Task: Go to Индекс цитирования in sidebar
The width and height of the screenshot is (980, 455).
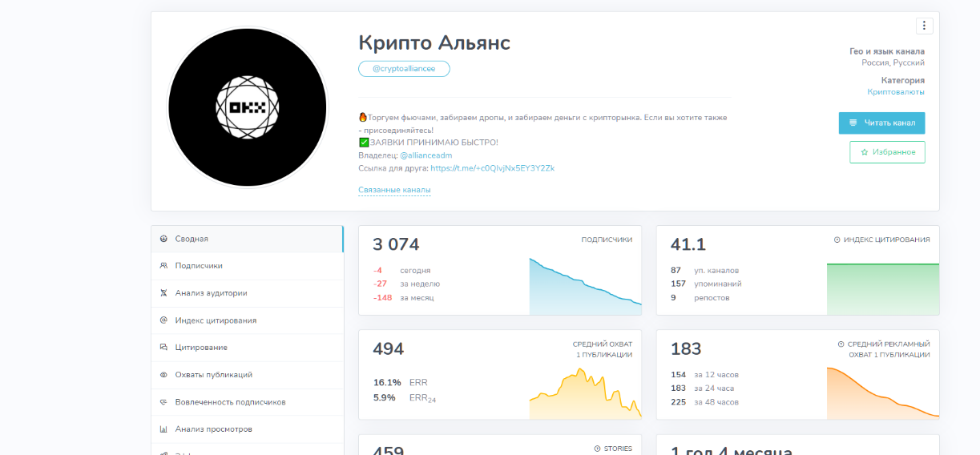Action: click(247, 320)
